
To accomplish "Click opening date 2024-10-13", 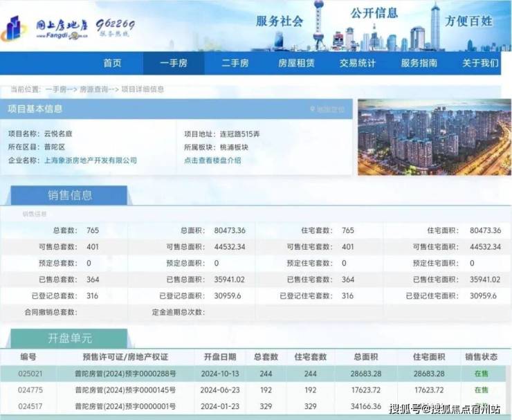I will coord(220,374).
